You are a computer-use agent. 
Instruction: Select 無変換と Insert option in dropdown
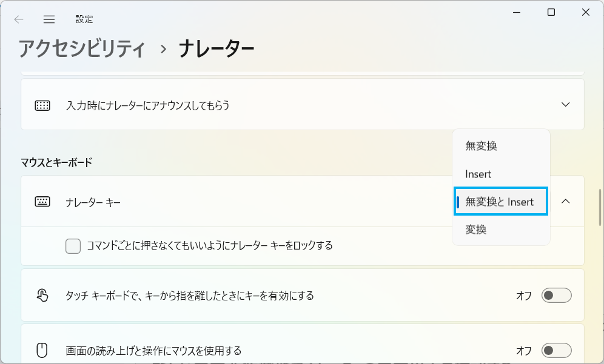[x=501, y=202]
